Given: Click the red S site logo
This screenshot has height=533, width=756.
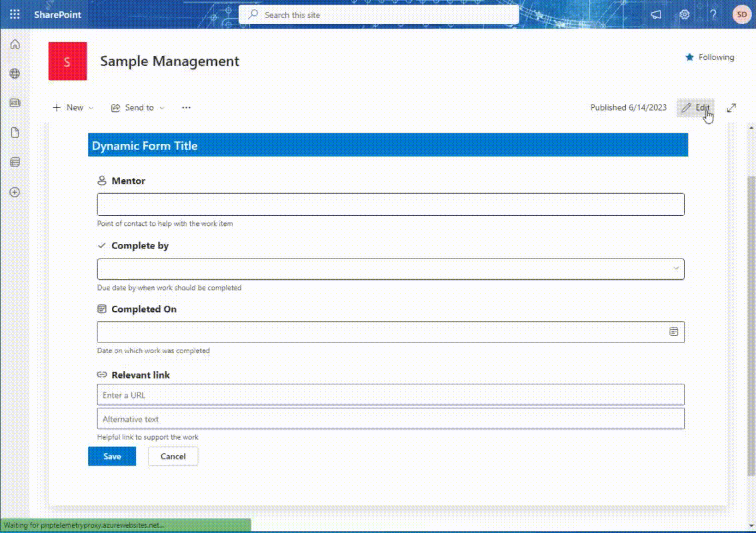Looking at the screenshot, I should click(67, 61).
